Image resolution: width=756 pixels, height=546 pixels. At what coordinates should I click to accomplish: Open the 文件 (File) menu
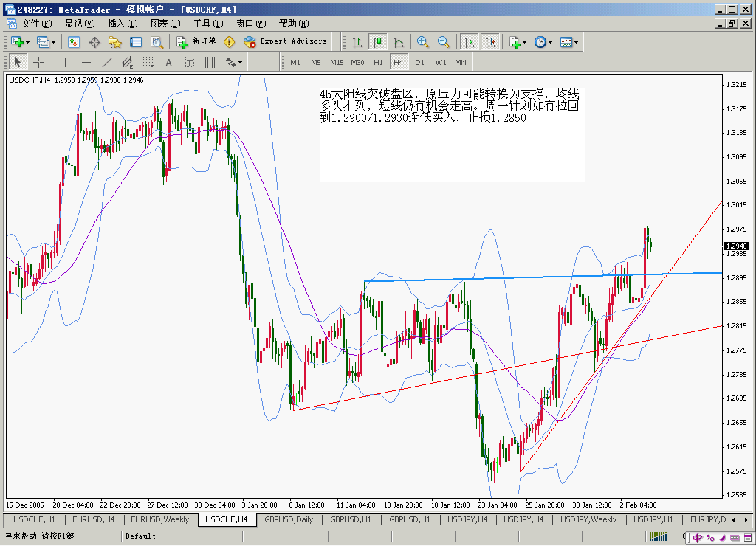37,24
